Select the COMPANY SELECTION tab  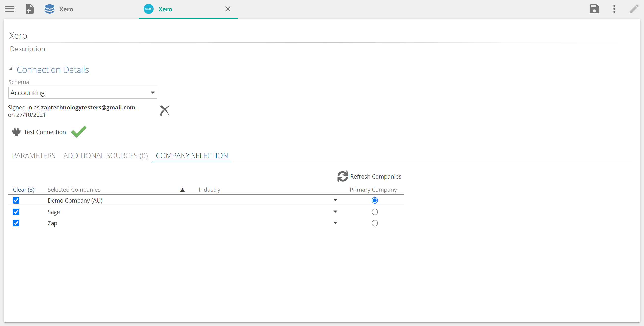(x=192, y=156)
